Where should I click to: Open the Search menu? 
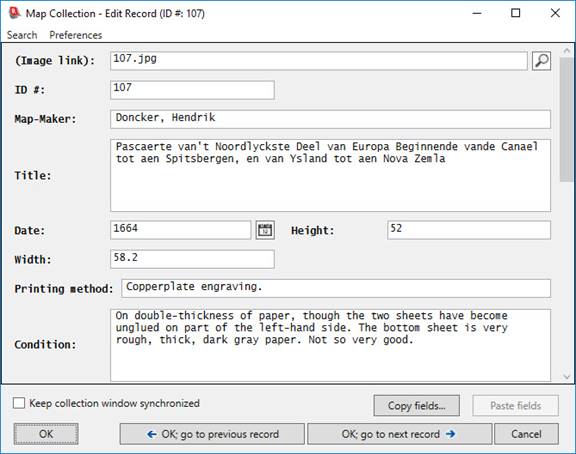click(x=22, y=35)
